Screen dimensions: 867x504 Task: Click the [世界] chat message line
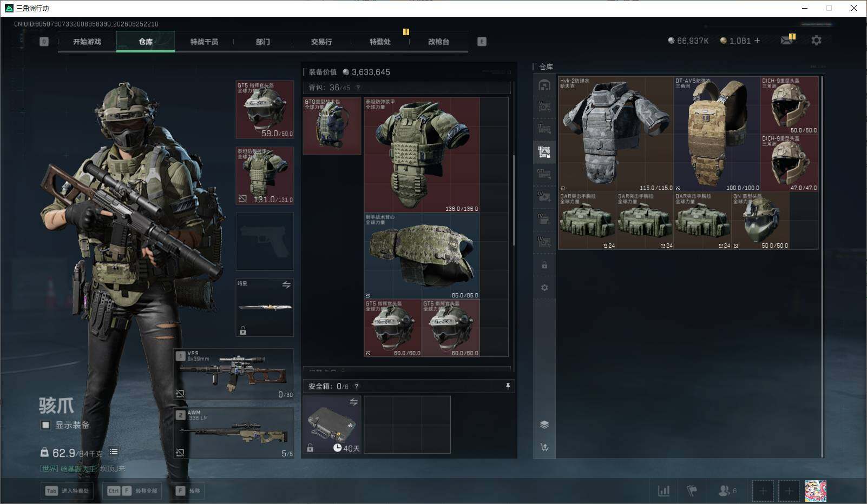tap(82, 469)
